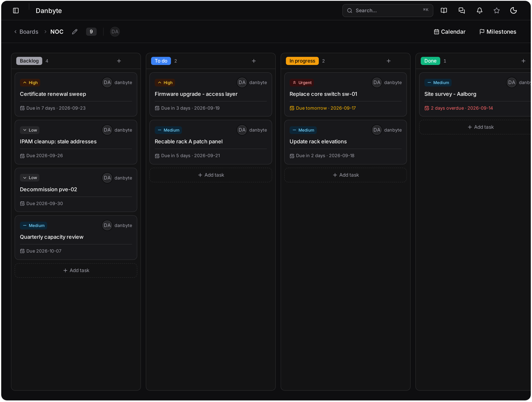The width and height of the screenshot is (532, 402).
Task: Click the DA member avatar in board header
Action: [x=115, y=32]
